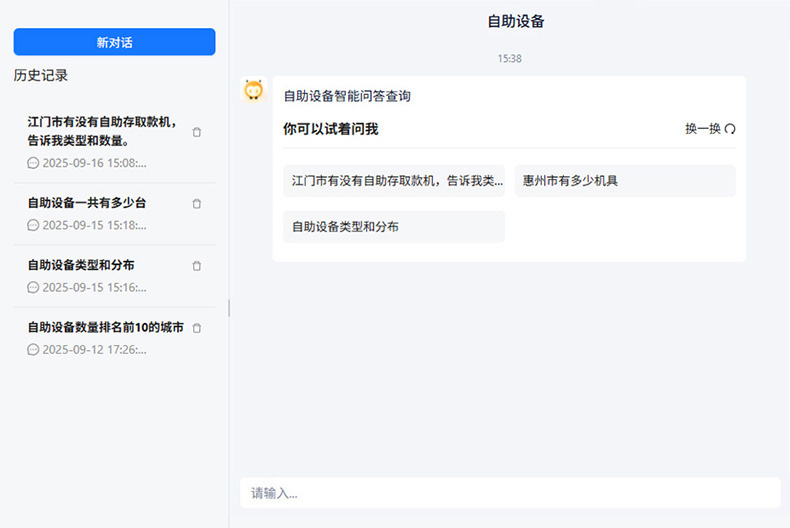The height and width of the screenshot is (528, 790).
Task: Click the 历史记录 heading
Action: pos(41,75)
